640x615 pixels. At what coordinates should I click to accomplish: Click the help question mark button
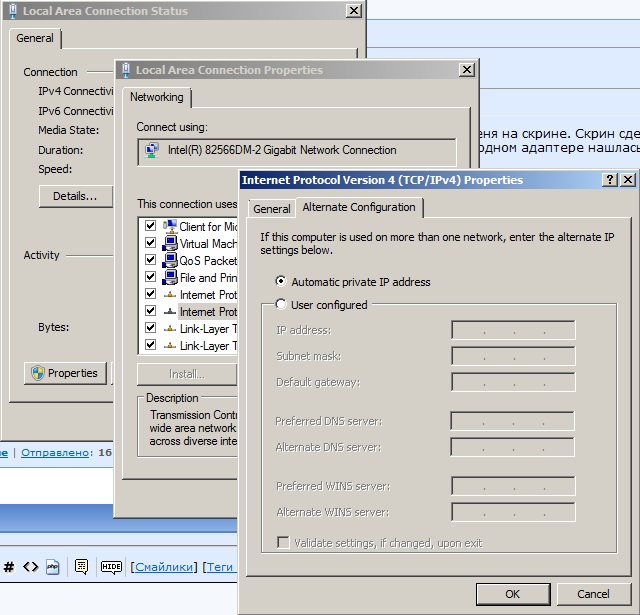tap(610, 180)
